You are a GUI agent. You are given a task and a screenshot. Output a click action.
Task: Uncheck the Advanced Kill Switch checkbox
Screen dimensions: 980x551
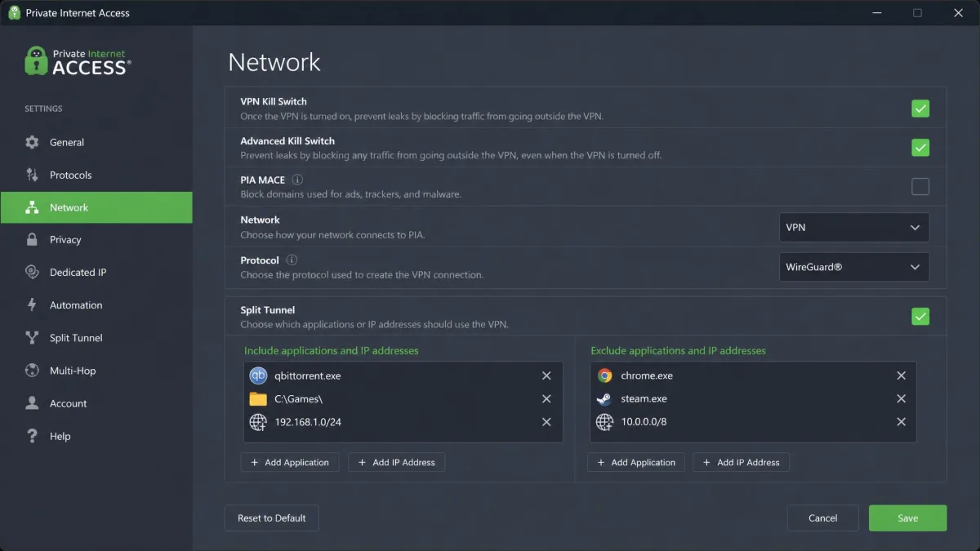pyautogui.click(x=920, y=148)
